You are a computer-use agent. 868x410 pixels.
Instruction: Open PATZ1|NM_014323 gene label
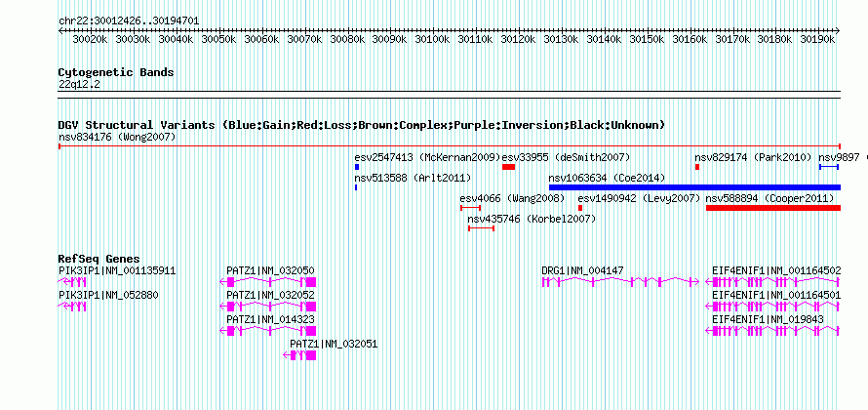tap(271, 319)
